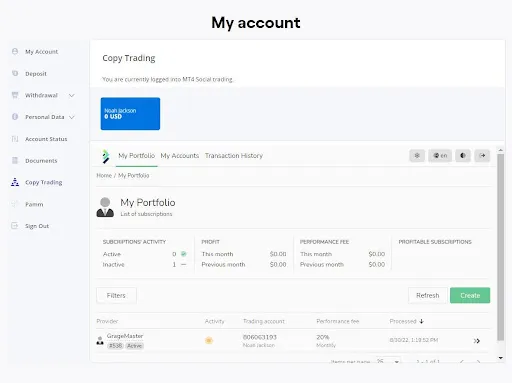
Task: Sort by the Activity column header
Action: [x=214, y=321]
